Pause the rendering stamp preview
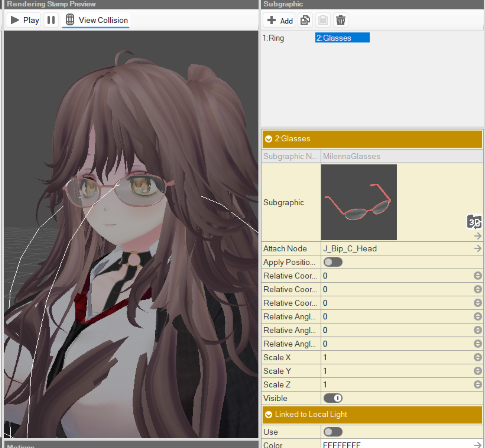The width and height of the screenshot is (485, 448). 51,20
